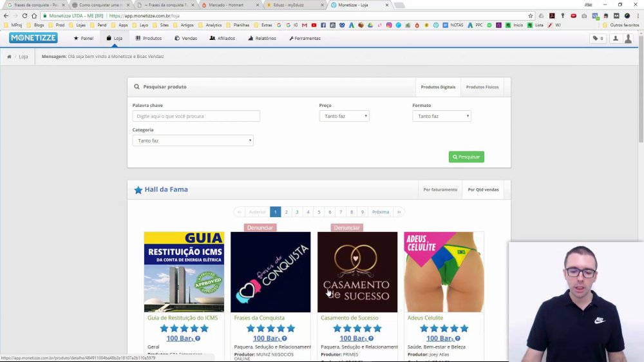The width and height of the screenshot is (644, 362).
Task: Go to pagination page 9
Action: pyautogui.click(x=362, y=212)
